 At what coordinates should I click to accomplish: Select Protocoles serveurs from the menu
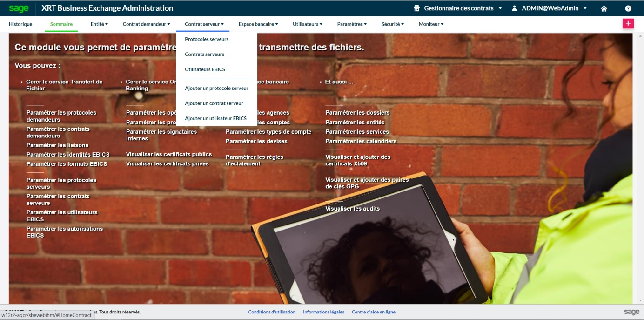pos(207,39)
